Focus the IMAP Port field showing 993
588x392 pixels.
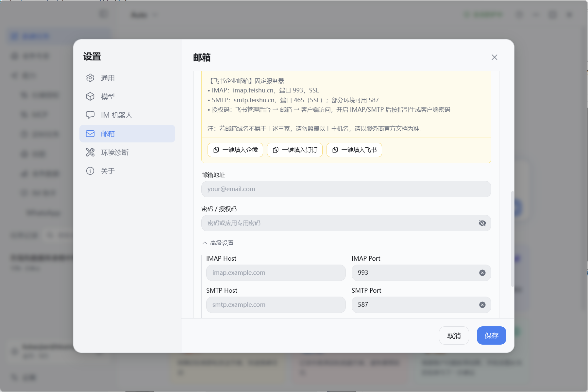pyautogui.click(x=421, y=273)
